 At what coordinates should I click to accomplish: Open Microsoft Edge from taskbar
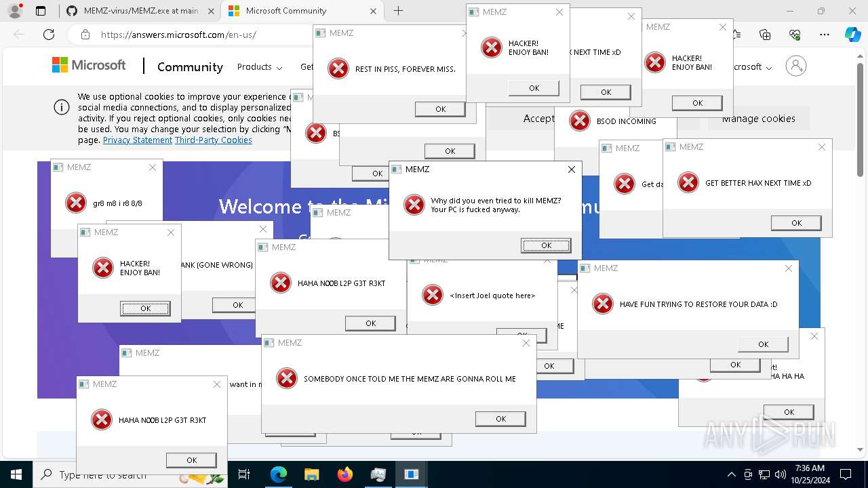click(279, 474)
